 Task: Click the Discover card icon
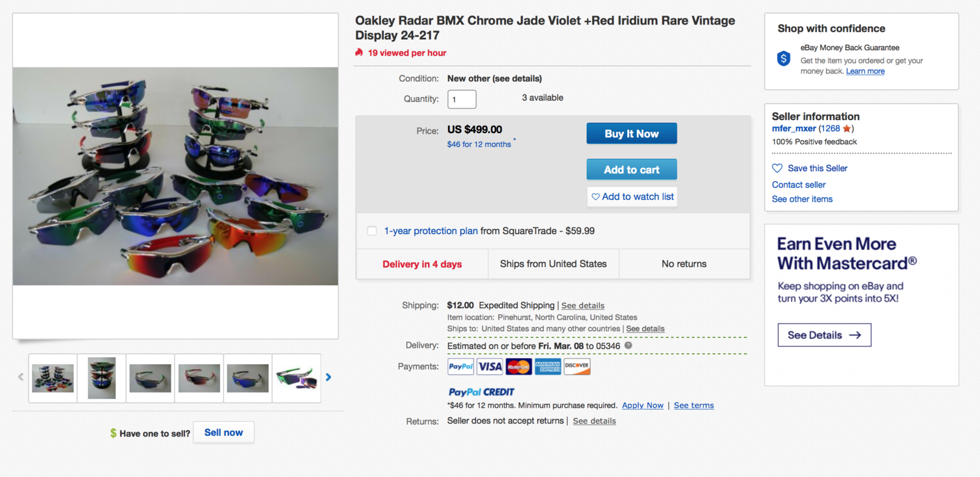click(x=577, y=367)
